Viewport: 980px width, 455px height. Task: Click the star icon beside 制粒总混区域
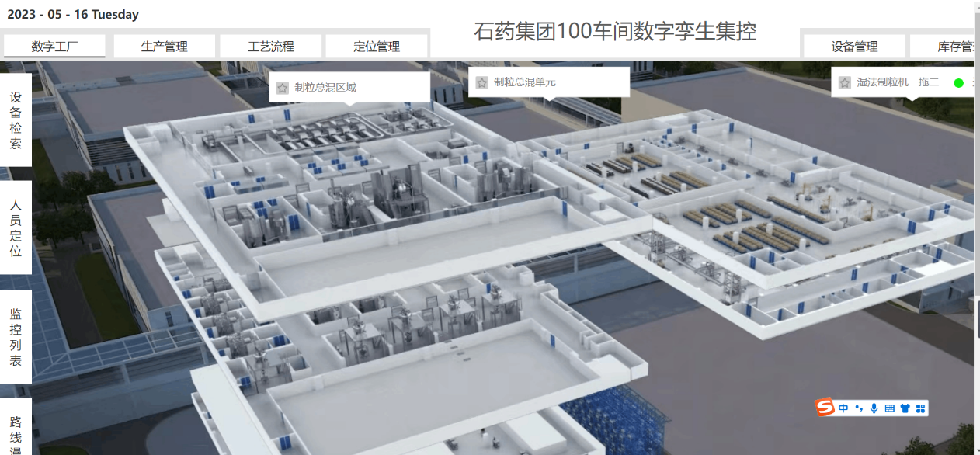point(283,88)
